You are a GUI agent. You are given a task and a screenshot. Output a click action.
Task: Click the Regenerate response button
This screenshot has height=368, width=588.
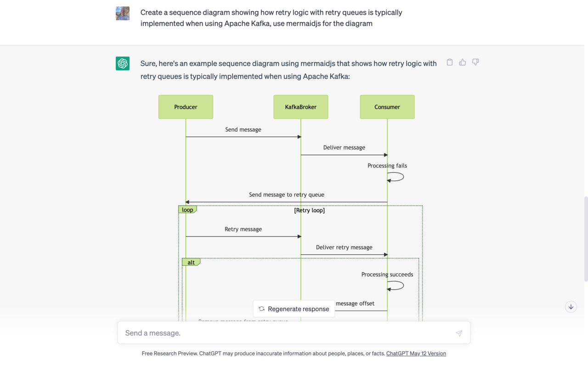coord(294,309)
